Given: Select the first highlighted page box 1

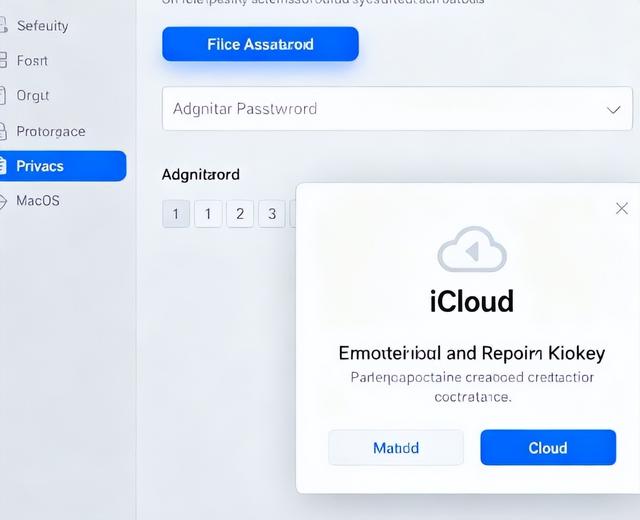Looking at the screenshot, I should pyautogui.click(x=176, y=214).
